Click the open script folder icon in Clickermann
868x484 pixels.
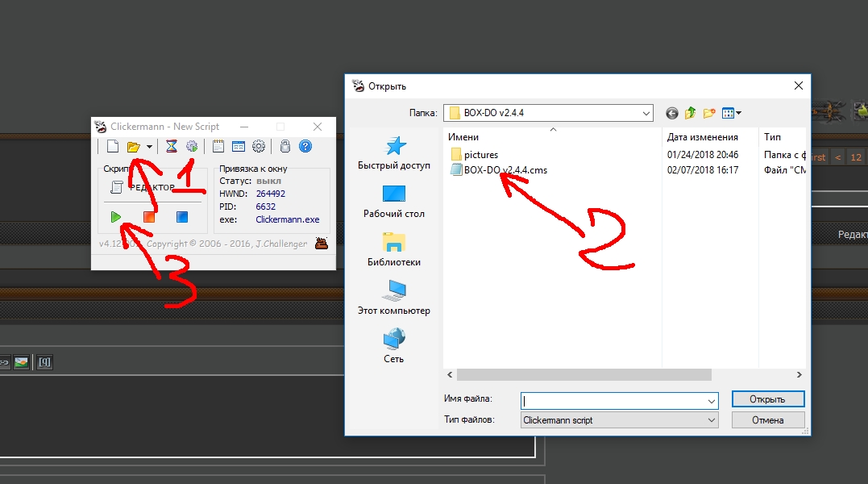pyautogui.click(x=134, y=147)
